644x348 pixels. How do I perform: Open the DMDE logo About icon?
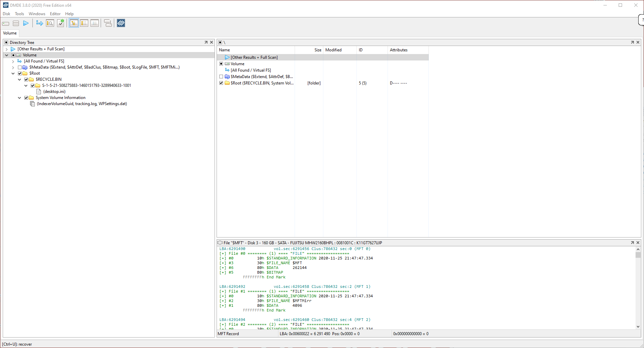(x=121, y=23)
